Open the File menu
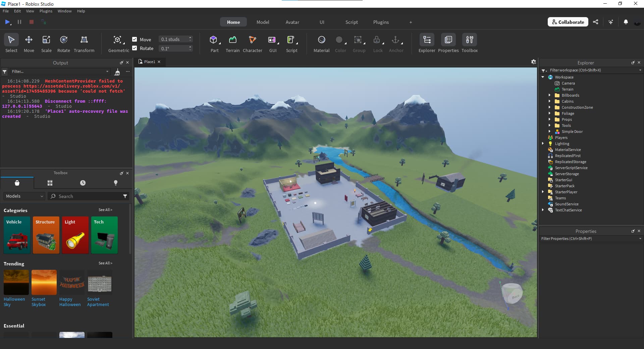 pyautogui.click(x=6, y=11)
